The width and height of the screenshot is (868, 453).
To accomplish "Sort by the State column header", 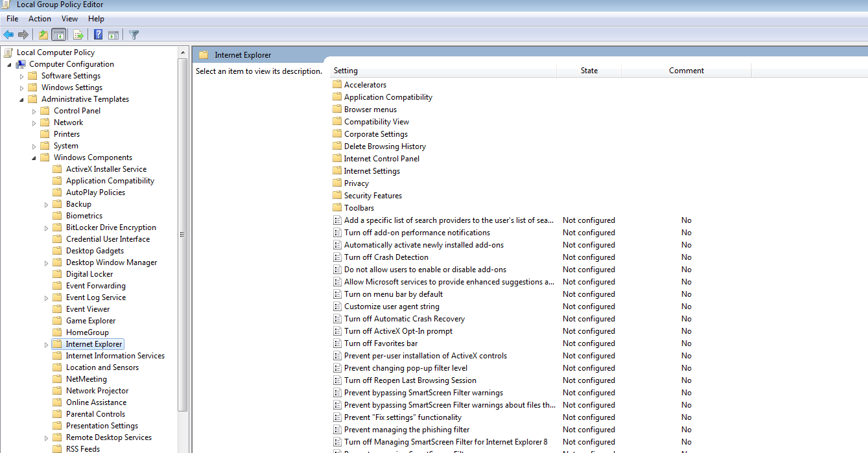I will [x=589, y=71].
